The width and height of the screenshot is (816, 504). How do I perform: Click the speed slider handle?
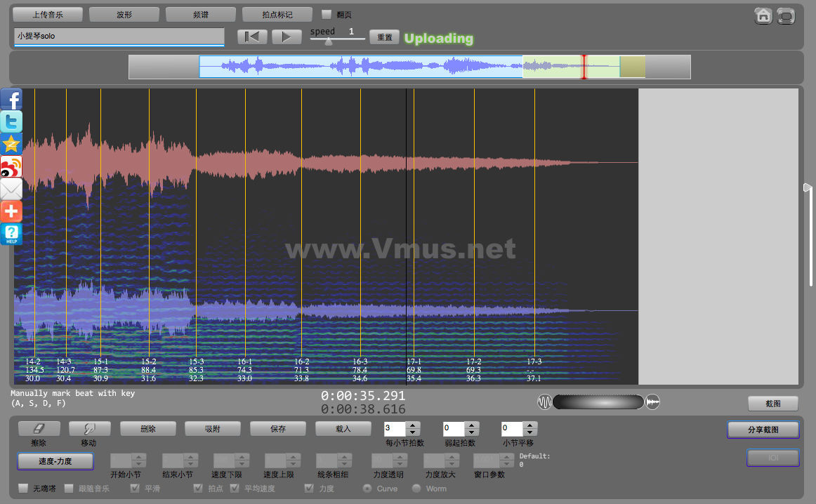(x=328, y=41)
